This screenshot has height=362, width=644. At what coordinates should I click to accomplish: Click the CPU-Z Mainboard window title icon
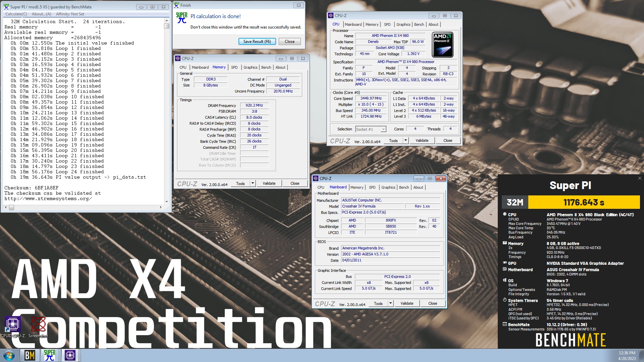(x=316, y=178)
